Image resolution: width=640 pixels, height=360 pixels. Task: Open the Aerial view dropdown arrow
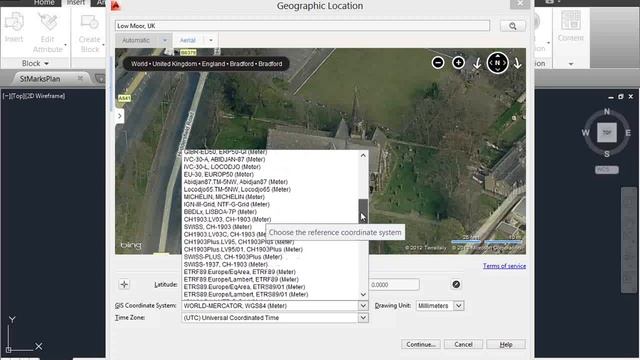point(211,40)
